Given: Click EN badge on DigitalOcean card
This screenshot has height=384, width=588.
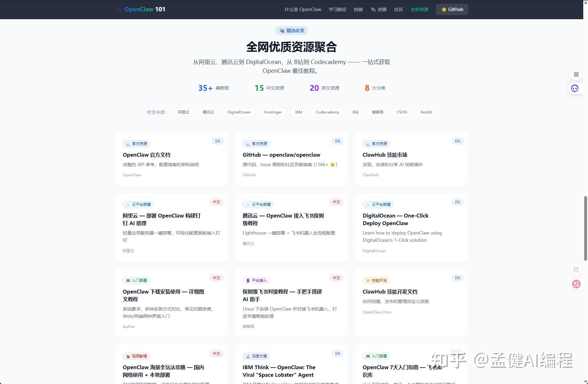Looking at the screenshot, I should (x=458, y=202).
